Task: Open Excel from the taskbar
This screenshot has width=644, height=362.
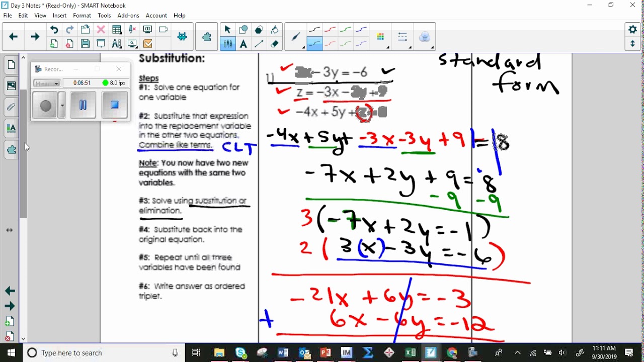Action: tap(410, 353)
